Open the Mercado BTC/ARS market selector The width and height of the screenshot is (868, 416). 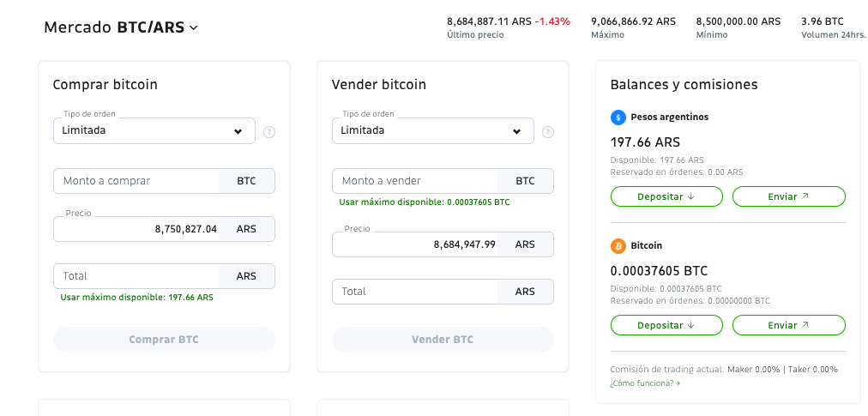121,27
